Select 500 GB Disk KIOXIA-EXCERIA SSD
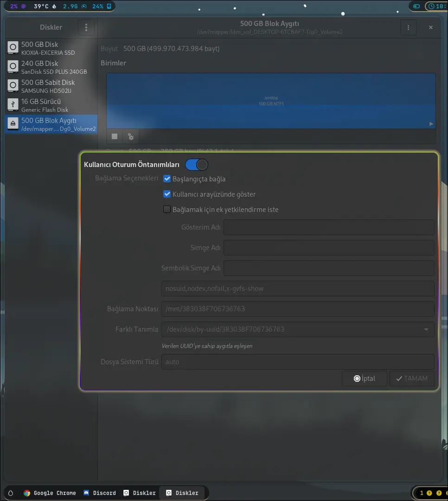Image resolution: width=448 pixels, height=501 pixels. (51, 48)
